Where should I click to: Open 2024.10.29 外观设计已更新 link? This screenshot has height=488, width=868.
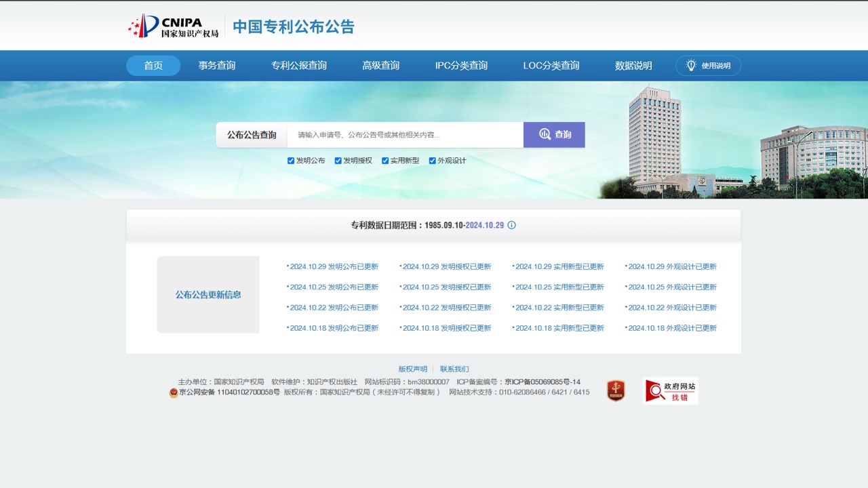point(671,267)
